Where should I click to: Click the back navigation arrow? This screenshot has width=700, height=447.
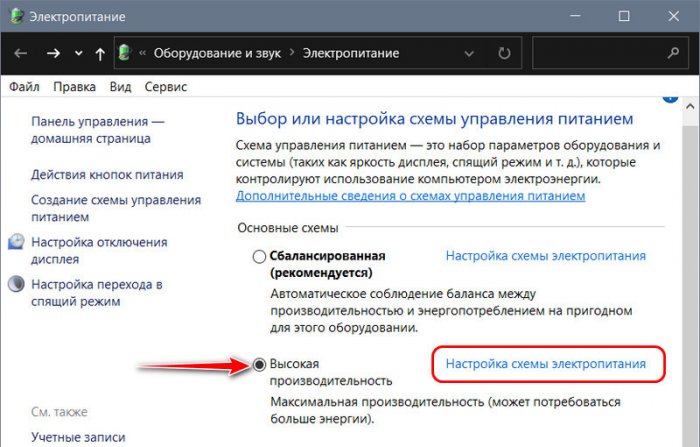(x=21, y=54)
